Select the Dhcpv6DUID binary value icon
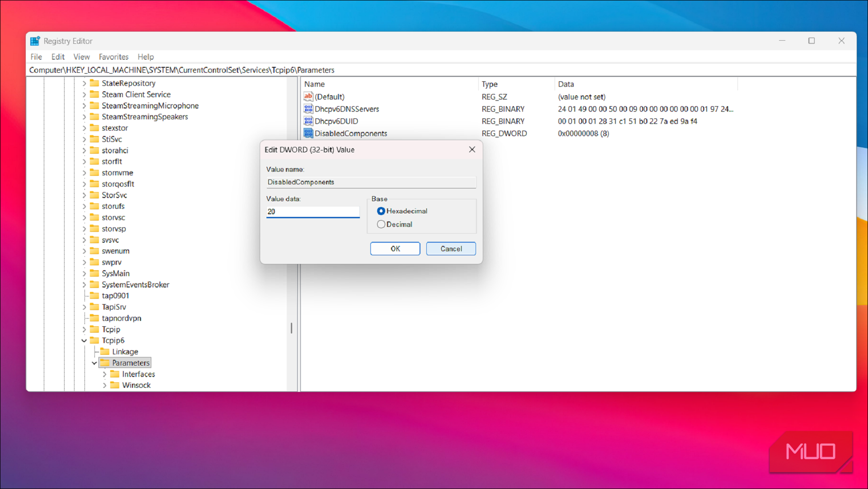Screen dimensions: 868x489 click(x=308, y=121)
